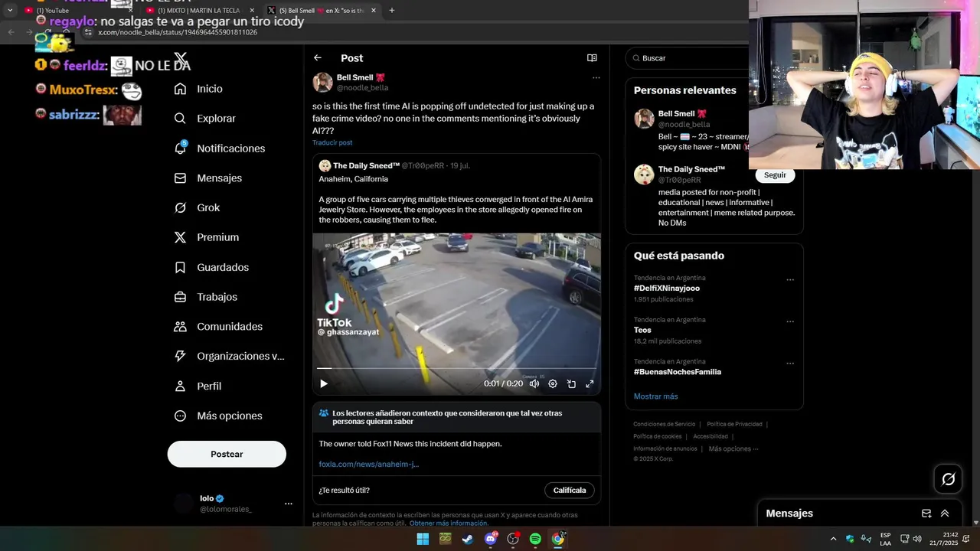Open Discord from the taskbar
The height and width of the screenshot is (551, 980).
491,539
